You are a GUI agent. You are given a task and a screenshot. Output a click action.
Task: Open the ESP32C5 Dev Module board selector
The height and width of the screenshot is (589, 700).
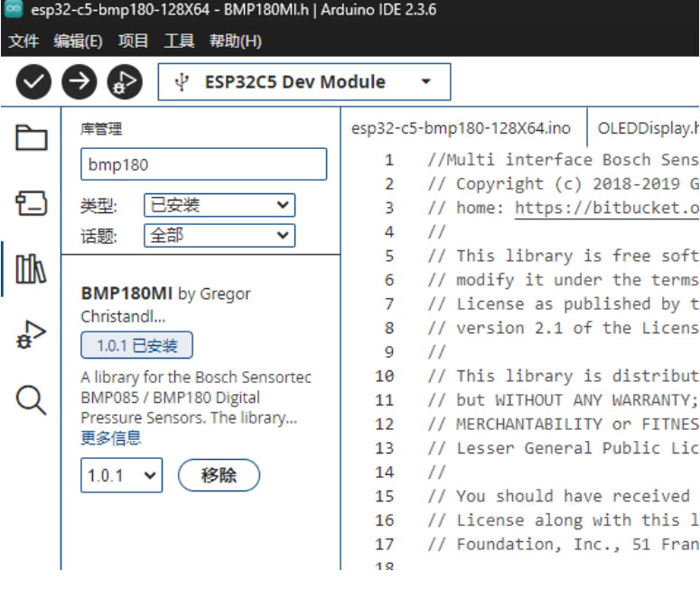click(304, 82)
